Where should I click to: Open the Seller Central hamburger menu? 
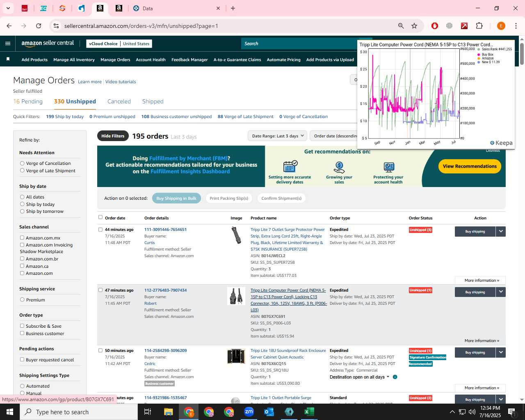point(8,43)
